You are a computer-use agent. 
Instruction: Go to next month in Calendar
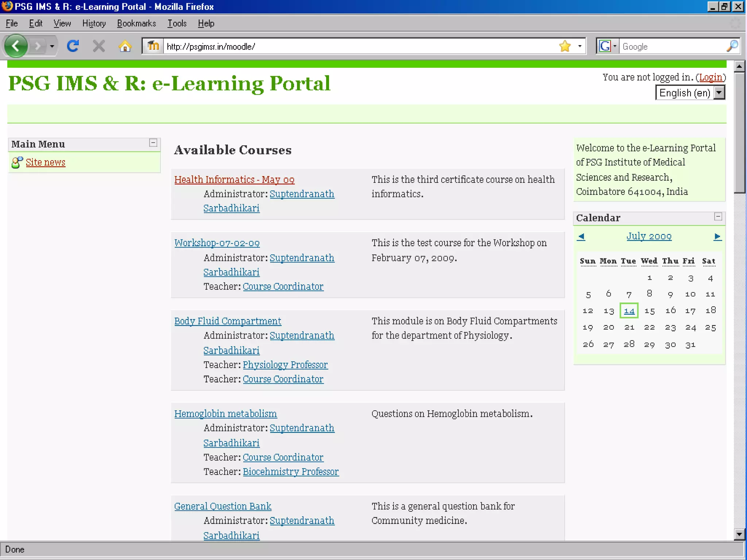(717, 237)
